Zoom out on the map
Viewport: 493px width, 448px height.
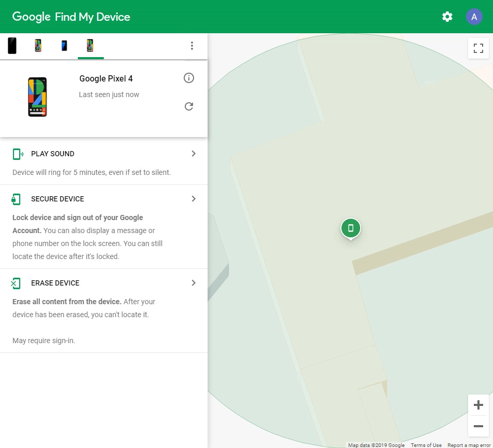(478, 426)
